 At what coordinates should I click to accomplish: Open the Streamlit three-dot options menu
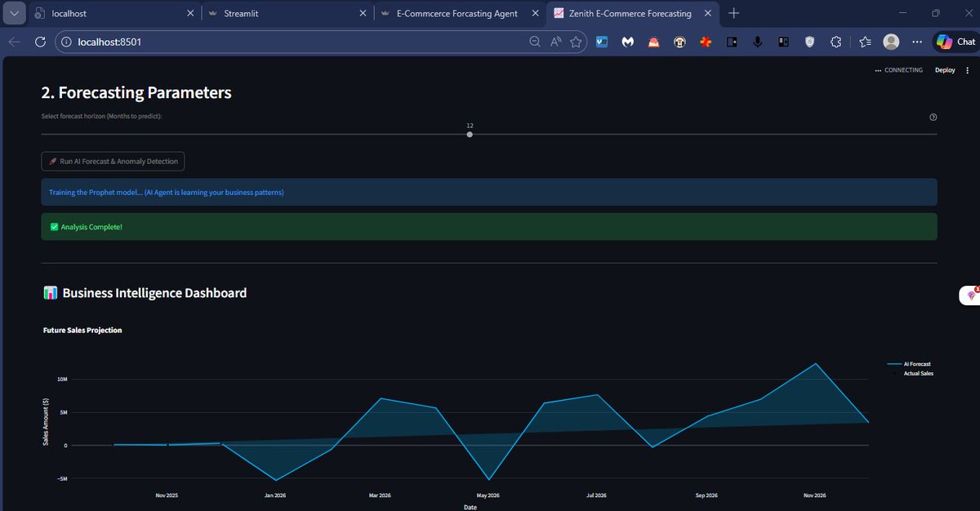pos(968,70)
